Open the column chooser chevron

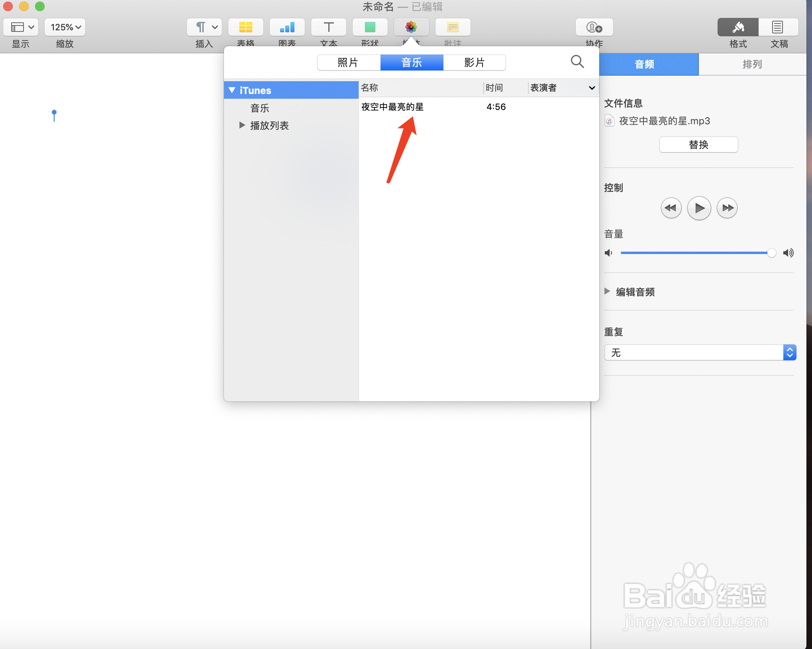pos(592,88)
